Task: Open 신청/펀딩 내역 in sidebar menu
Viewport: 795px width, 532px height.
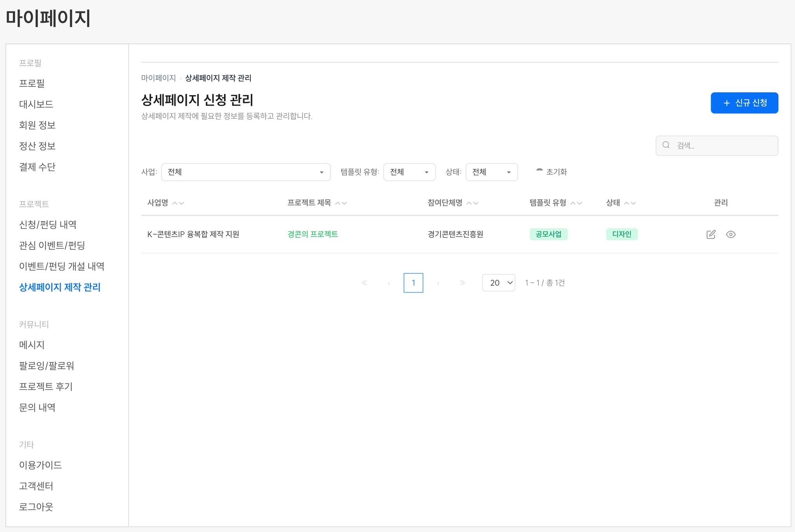Action: [48, 224]
